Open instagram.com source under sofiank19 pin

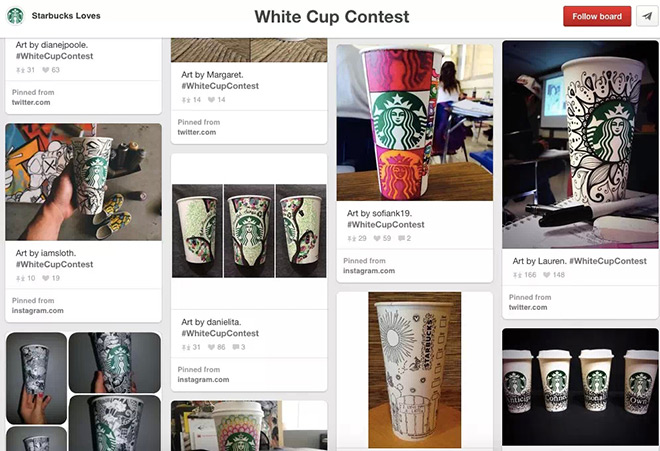point(369,271)
